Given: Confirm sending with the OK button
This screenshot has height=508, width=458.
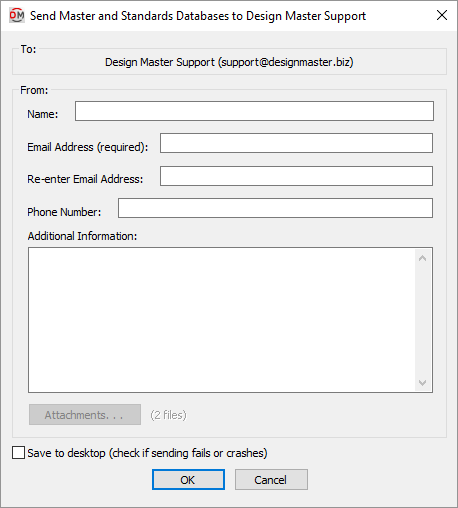Looking at the screenshot, I should 188,480.
